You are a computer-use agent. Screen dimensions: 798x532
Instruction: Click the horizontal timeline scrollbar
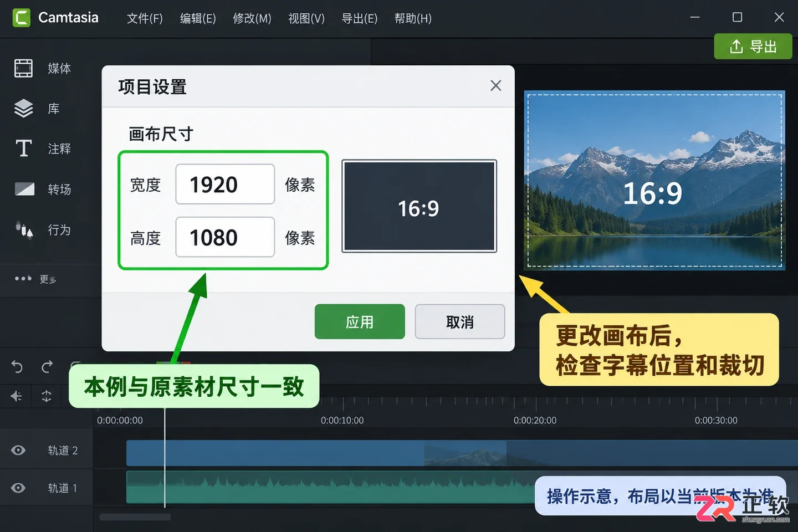135,517
